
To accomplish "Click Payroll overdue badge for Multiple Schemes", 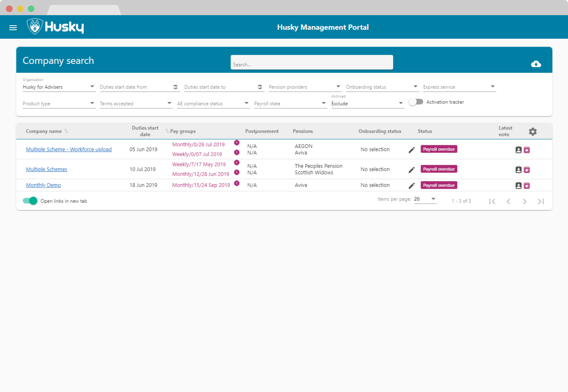I will click(x=439, y=169).
